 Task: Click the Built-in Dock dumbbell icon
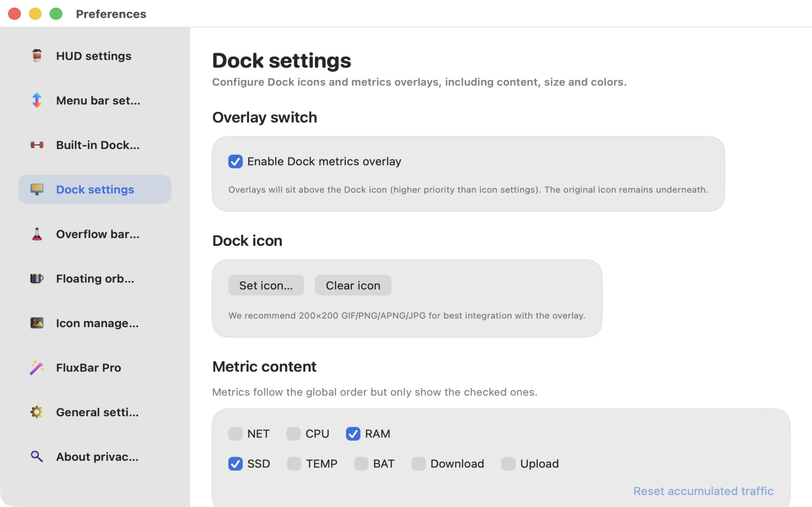coord(37,145)
